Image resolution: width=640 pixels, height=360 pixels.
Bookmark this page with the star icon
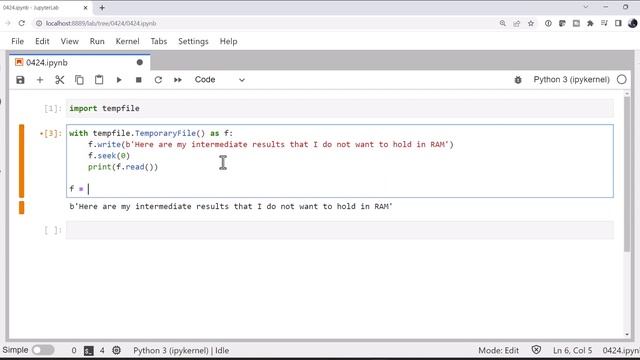(531, 23)
